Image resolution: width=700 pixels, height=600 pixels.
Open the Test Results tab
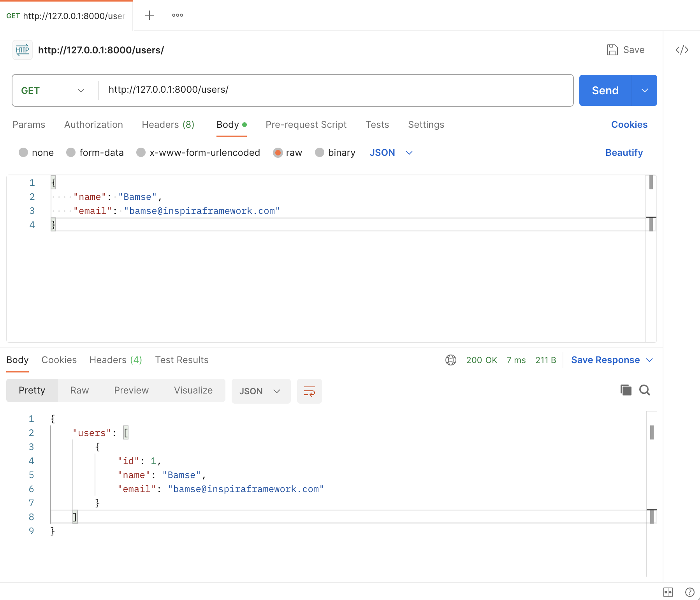(182, 360)
